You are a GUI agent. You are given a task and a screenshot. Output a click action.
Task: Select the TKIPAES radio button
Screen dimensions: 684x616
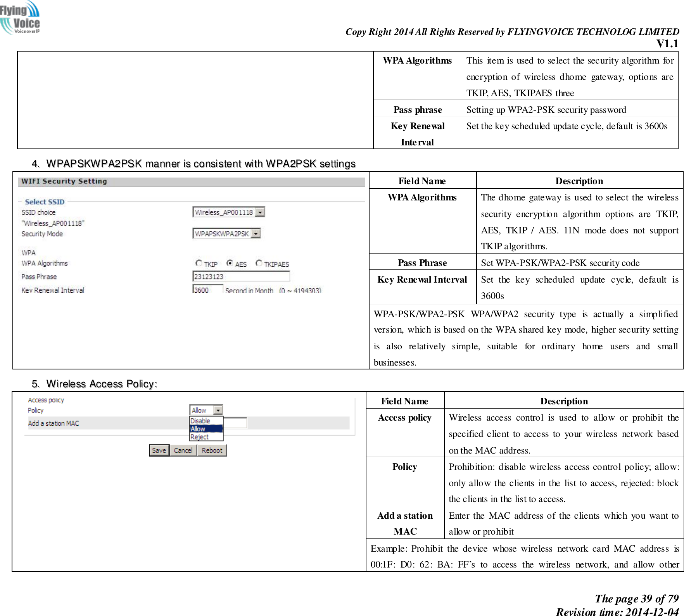point(259,263)
